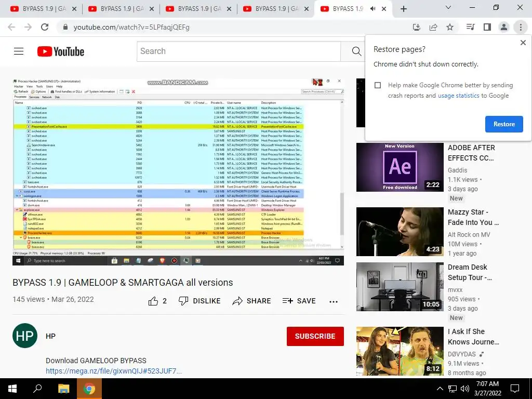Open the Windows Start menu
This screenshot has width=532, height=399.
click(12, 389)
